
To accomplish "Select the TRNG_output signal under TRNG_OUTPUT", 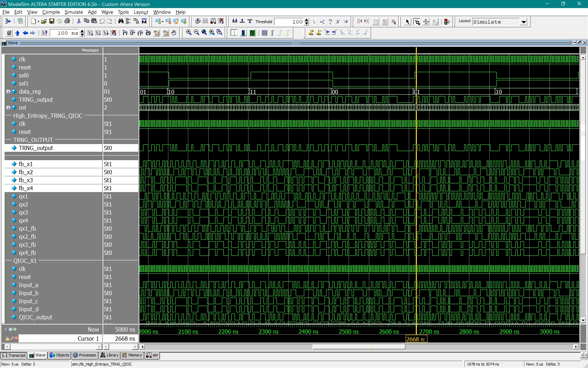I will point(36,148).
